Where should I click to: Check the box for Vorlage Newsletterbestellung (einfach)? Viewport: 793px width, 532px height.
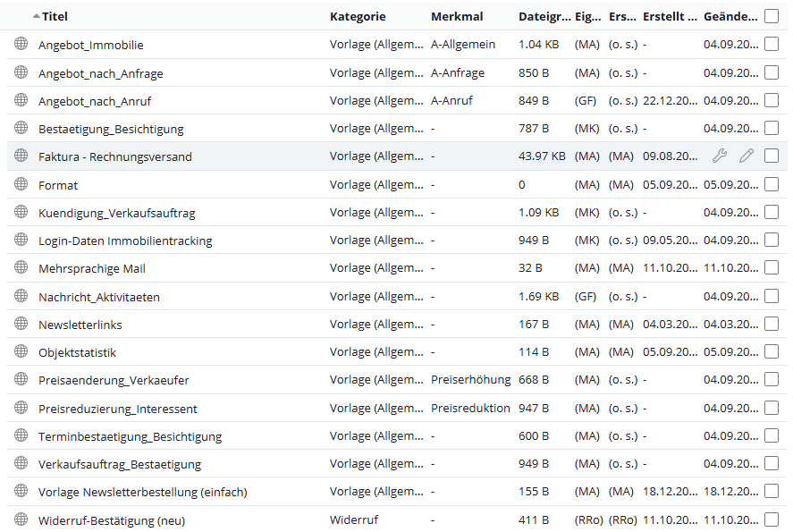click(772, 491)
